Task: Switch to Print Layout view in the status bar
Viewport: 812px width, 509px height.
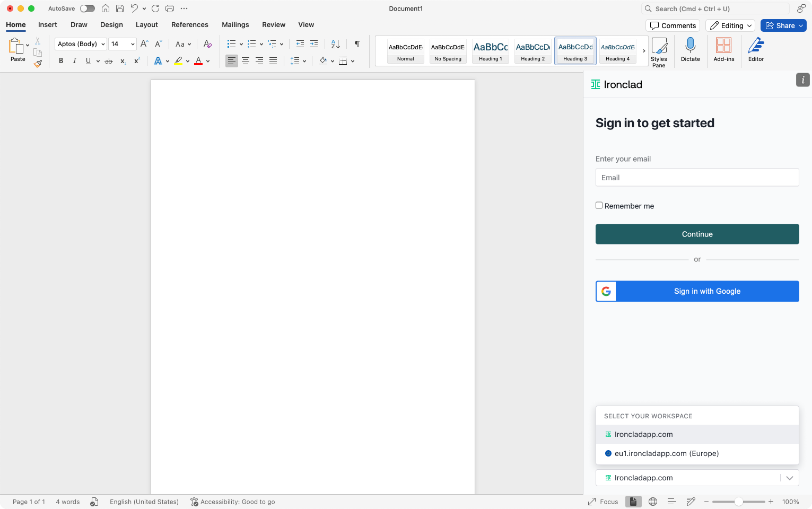Action: [633, 502]
